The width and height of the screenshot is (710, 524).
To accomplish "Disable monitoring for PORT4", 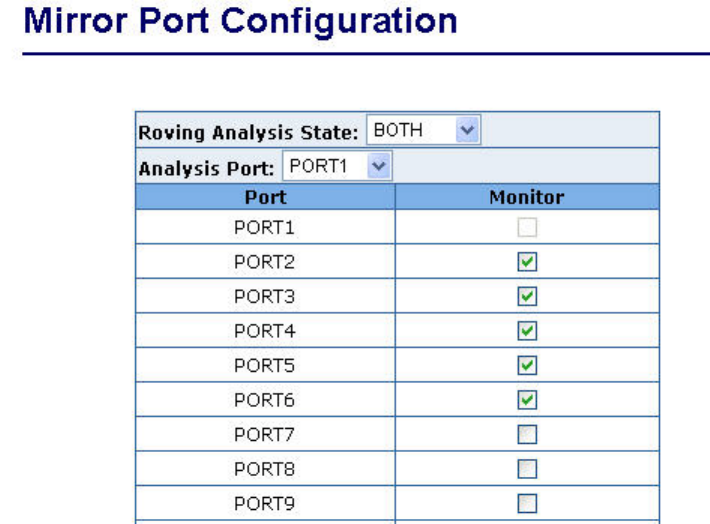I will click(527, 330).
